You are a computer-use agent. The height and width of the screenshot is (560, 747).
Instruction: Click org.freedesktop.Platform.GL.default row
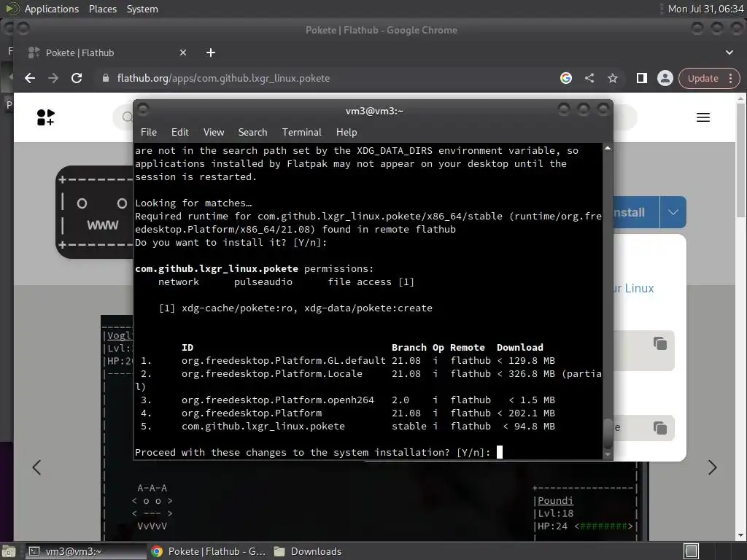pyautogui.click(x=345, y=360)
